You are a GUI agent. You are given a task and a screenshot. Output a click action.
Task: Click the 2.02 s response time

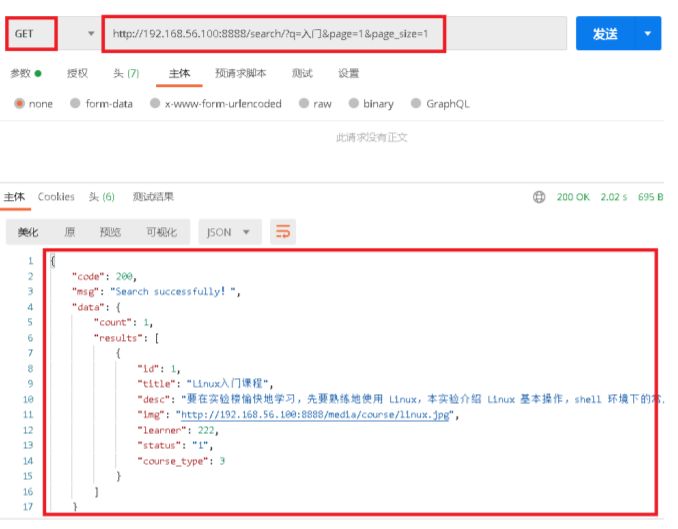tap(614, 197)
